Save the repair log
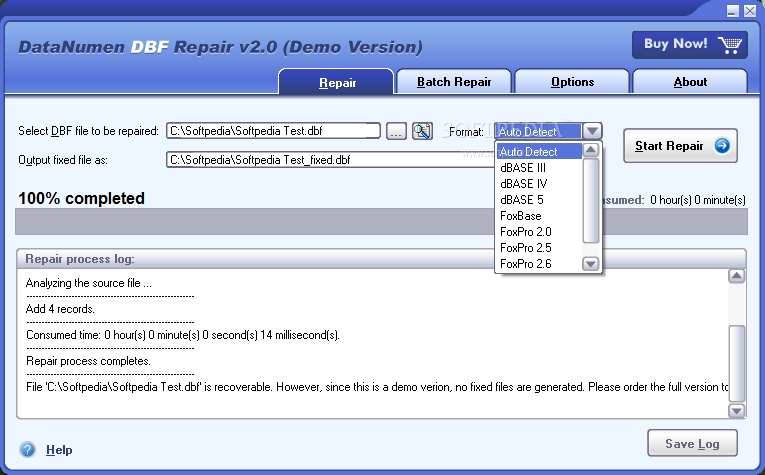 pyautogui.click(x=692, y=443)
